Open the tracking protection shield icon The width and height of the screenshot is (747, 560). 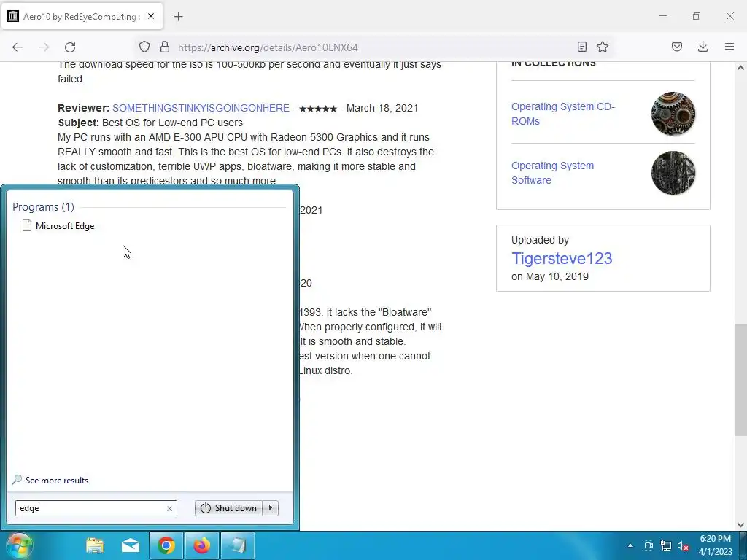pyautogui.click(x=144, y=47)
